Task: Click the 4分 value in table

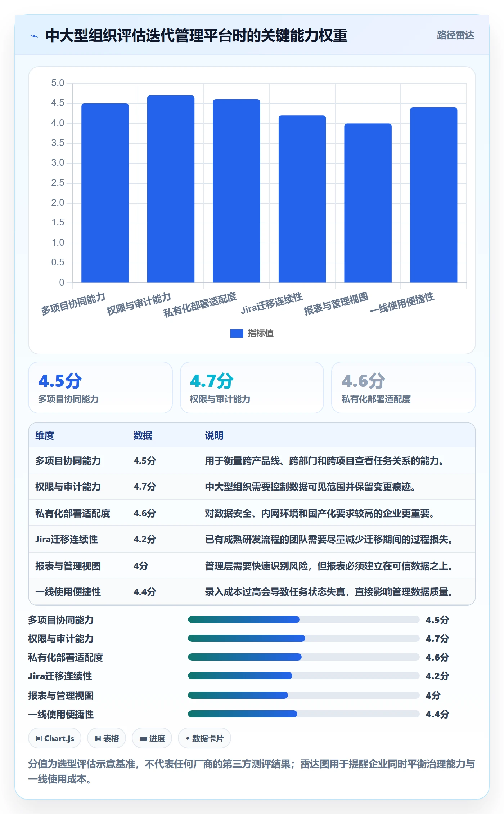Action: tap(141, 566)
